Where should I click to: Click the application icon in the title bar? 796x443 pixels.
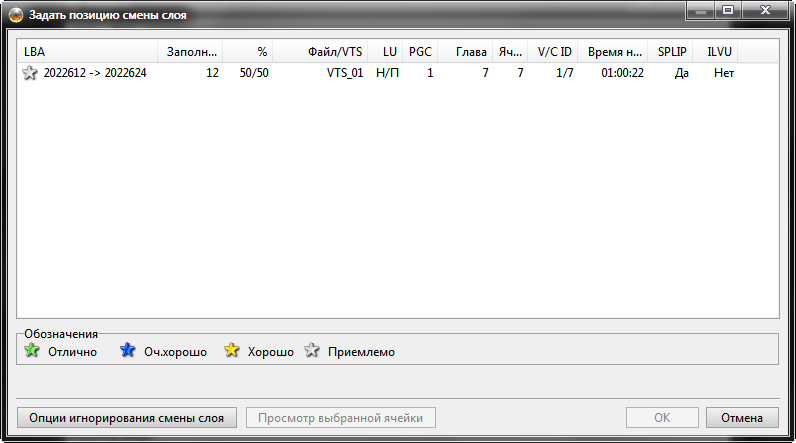16,15
